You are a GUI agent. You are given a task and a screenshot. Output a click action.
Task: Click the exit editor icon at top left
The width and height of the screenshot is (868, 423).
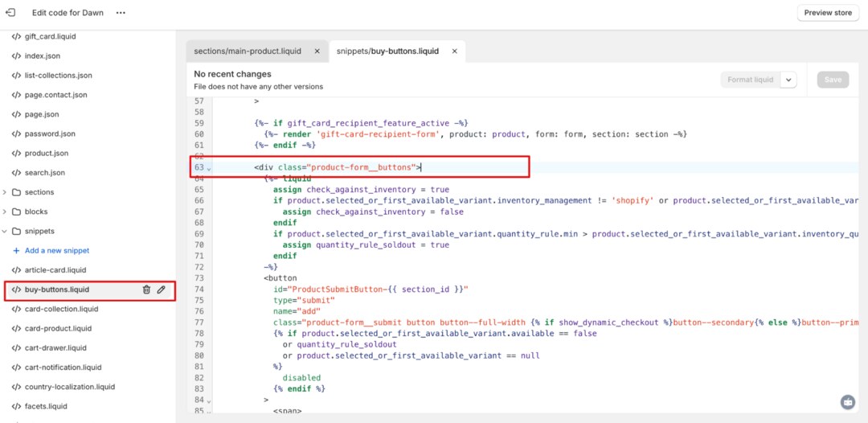pyautogui.click(x=10, y=12)
